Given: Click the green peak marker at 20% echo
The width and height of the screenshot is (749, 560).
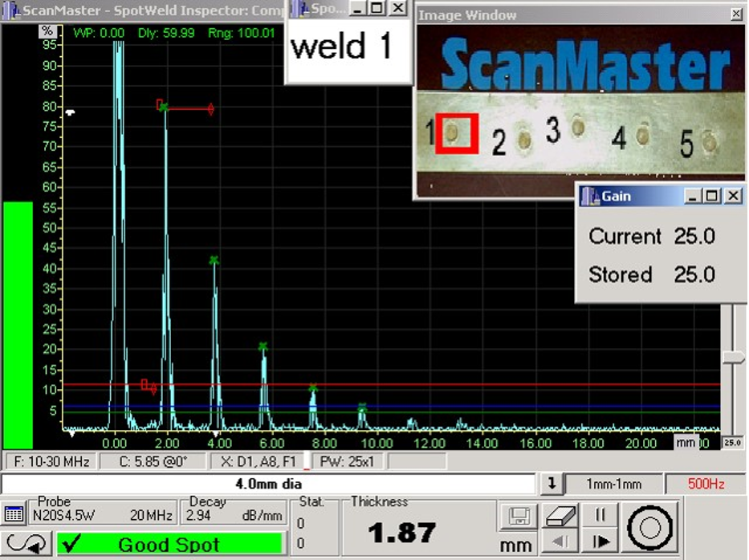Looking at the screenshot, I should [263, 347].
